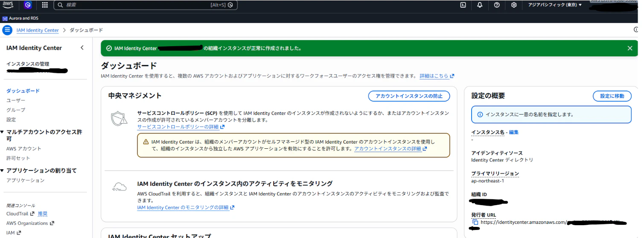This screenshot has width=644, height=238.
Task: Open the CloudShell terminal icon
Action: (463, 5)
